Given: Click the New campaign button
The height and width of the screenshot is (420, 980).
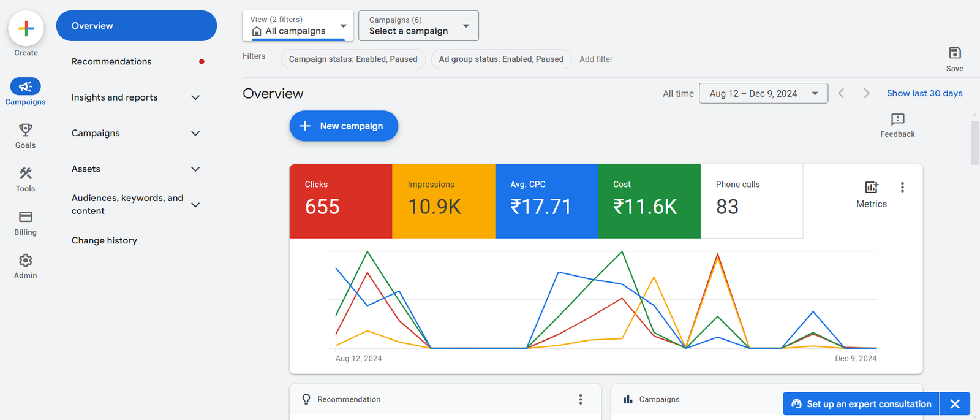Looking at the screenshot, I should pos(344,126).
